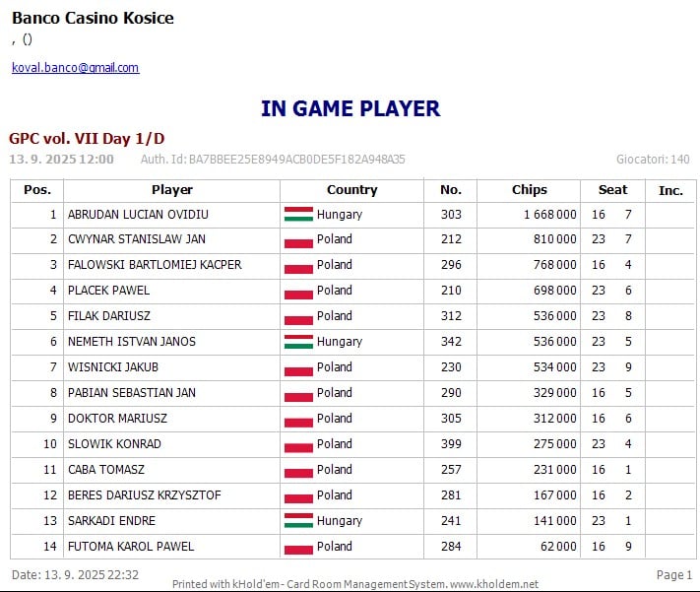Click the Poland flag beside DOKTOR MARIUSZ
The height and width of the screenshot is (592, 700).
(298, 419)
